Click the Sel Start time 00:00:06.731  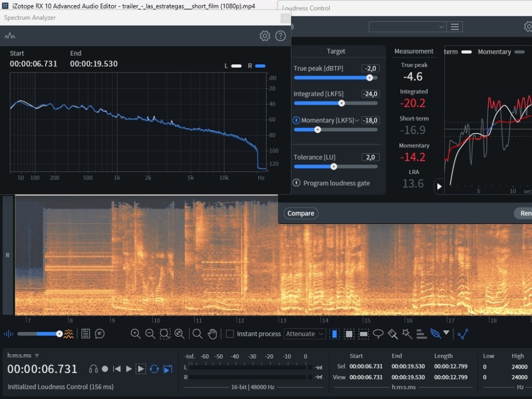pos(366,367)
